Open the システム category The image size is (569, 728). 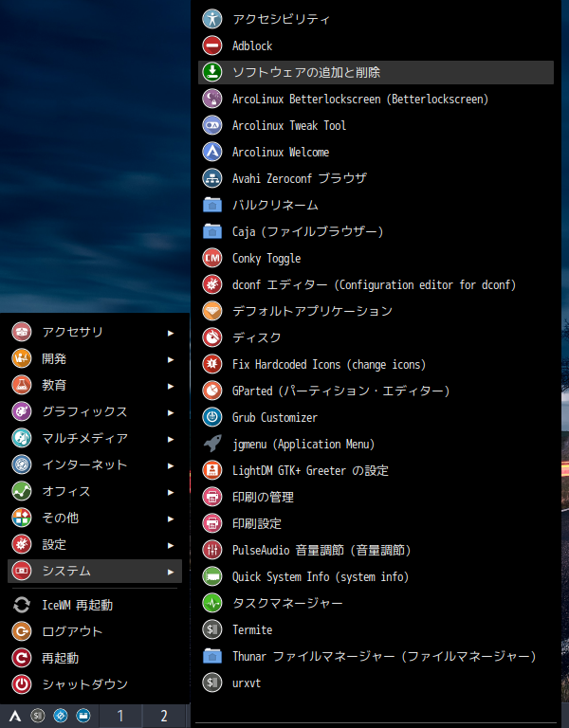(95, 571)
